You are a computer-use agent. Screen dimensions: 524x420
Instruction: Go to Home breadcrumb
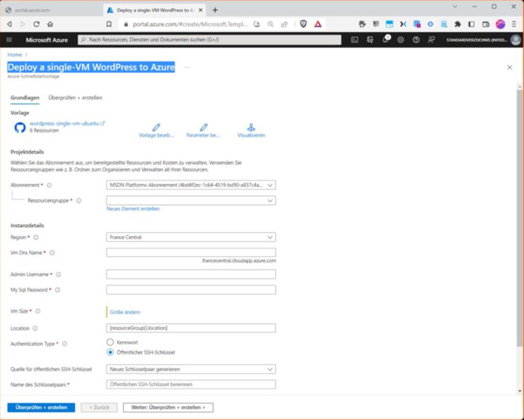click(15, 55)
